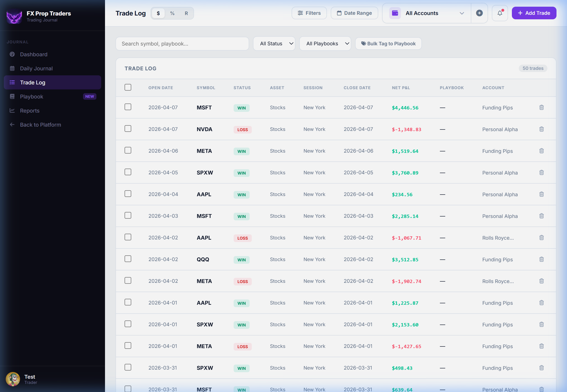Delete the MSFT trade dated 2026-04-07
The image size is (567, 392).
pyautogui.click(x=541, y=107)
